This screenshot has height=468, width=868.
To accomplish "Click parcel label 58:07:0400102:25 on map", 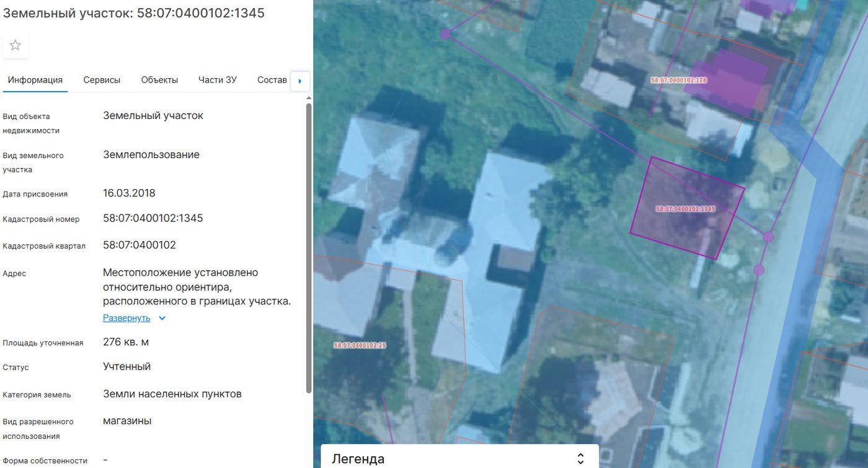I will 360,345.
